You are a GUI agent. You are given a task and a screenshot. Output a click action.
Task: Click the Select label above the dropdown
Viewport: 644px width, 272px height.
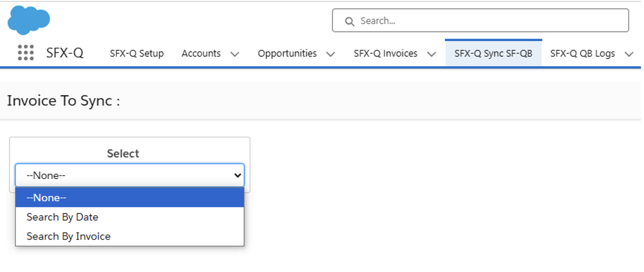pyautogui.click(x=123, y=153)
